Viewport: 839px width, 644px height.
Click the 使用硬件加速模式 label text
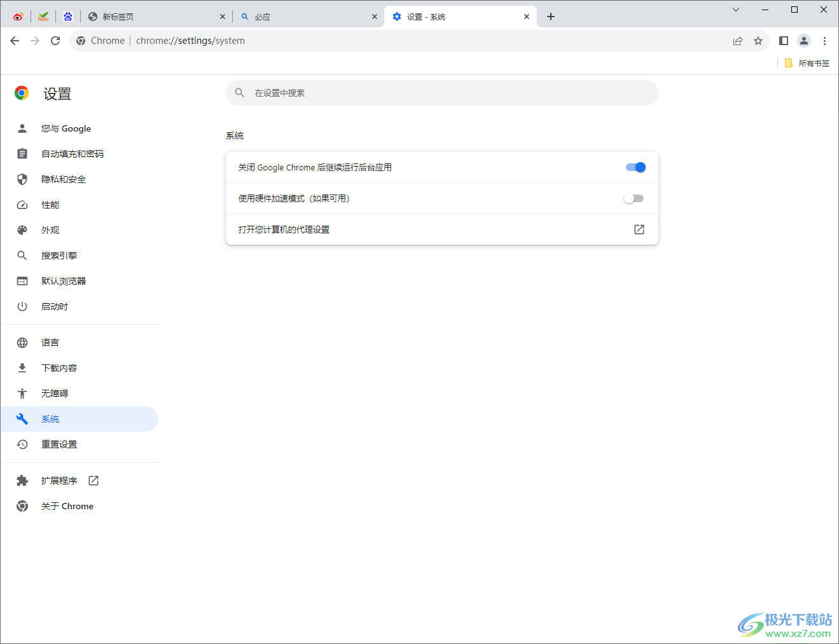click(x=294, y=198)
